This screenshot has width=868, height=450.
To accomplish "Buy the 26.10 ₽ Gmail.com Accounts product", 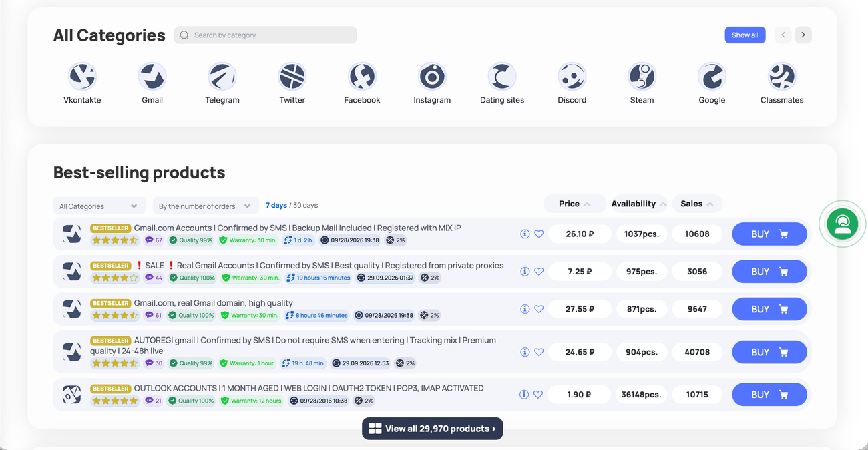I will (769, 234).
